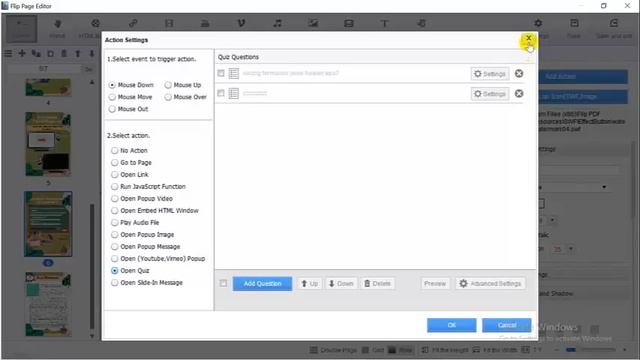The image size is (640, 360).
Task: Click Add Action button in right panel
Action: [583, 76]
